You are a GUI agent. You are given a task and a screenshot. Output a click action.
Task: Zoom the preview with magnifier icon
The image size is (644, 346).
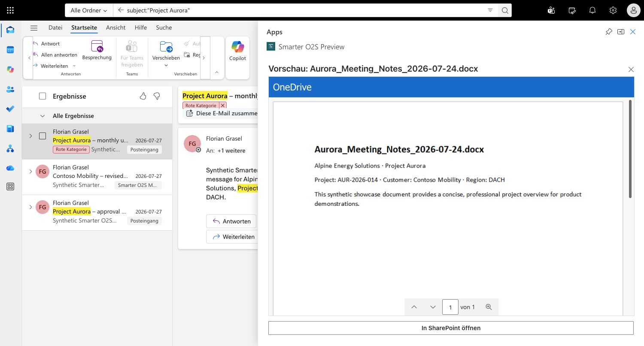coord(489,307)
